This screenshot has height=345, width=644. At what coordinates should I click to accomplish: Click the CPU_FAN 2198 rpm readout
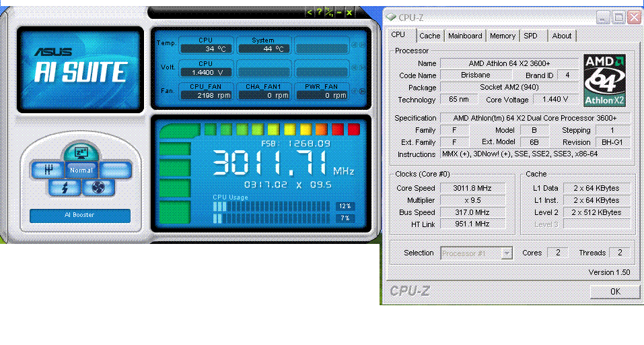point(207,96)
